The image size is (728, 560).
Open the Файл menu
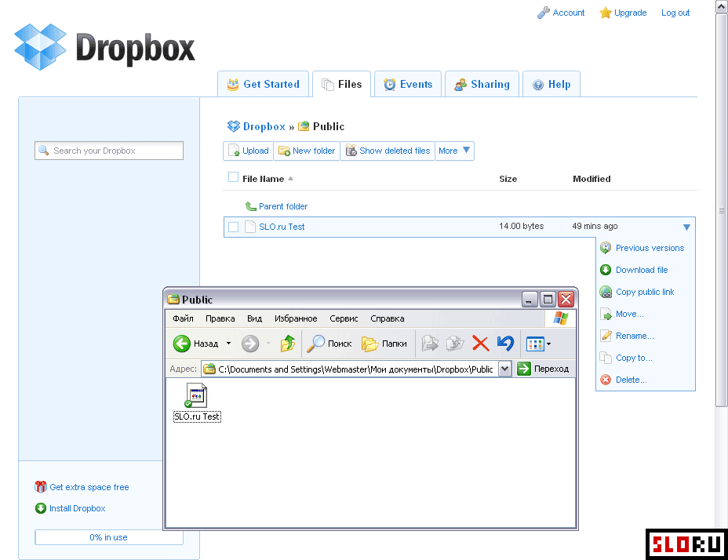pos(183,318)
